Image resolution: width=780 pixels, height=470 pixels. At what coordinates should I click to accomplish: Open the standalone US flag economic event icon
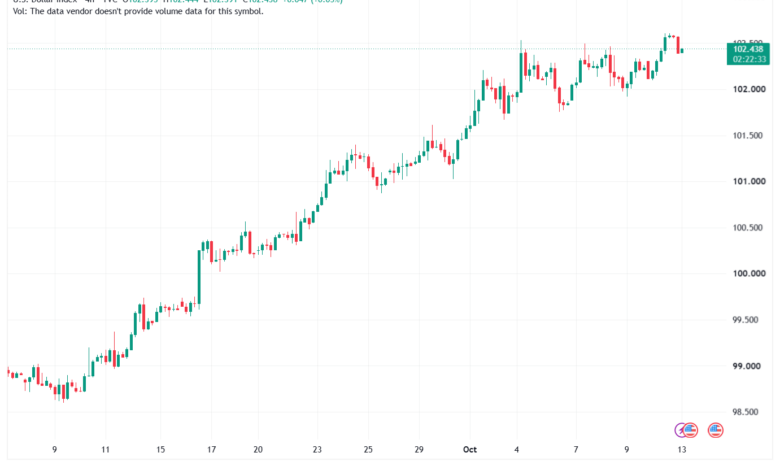(x=715, y=430)
